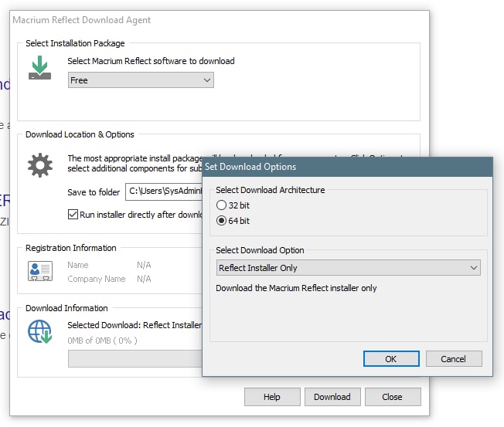Toggle Run installer directly after download checkbox
The height and width of the screenshot is (427, 504).
tap(73, 214)
